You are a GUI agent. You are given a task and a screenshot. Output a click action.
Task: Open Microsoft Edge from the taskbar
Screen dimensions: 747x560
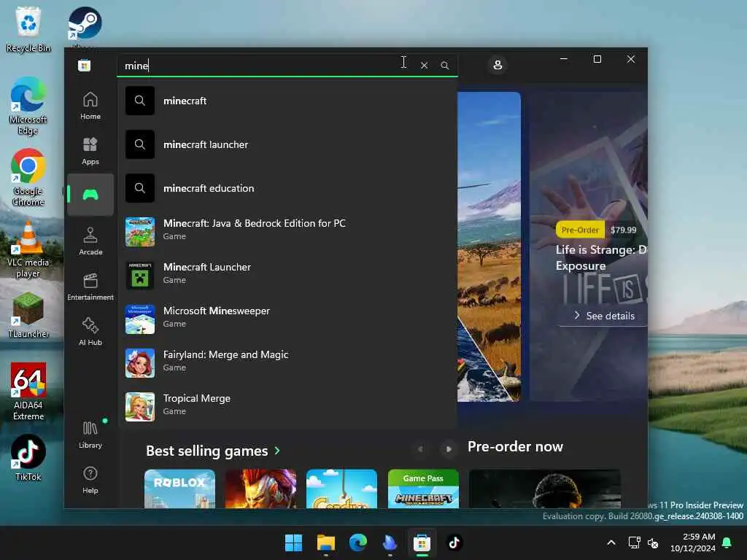tap(357, 542)
